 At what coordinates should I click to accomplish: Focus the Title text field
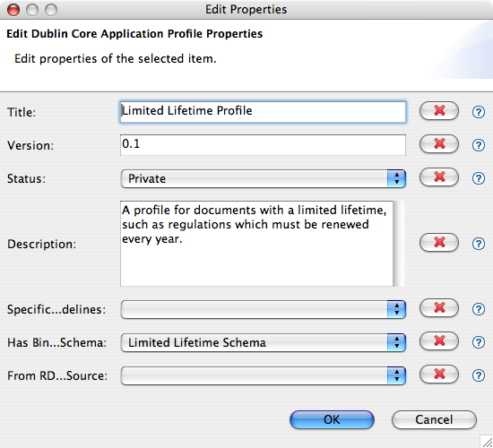click(263, 112)
